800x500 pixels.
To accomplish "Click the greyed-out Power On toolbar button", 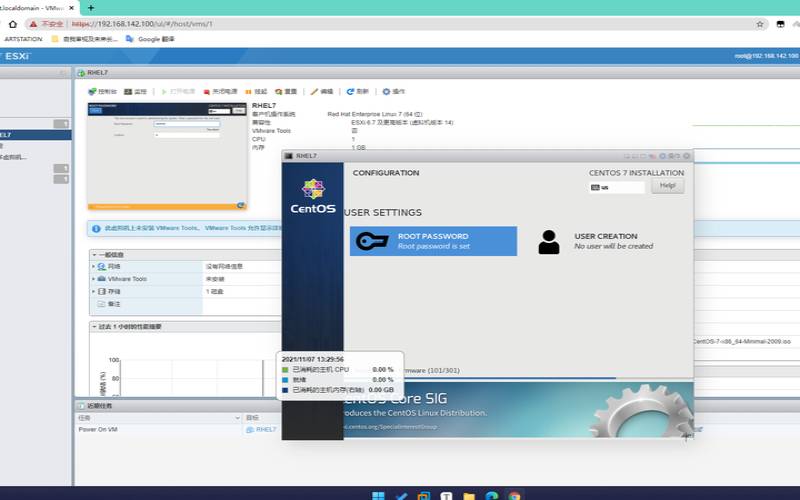I will (x=178, y=91).
